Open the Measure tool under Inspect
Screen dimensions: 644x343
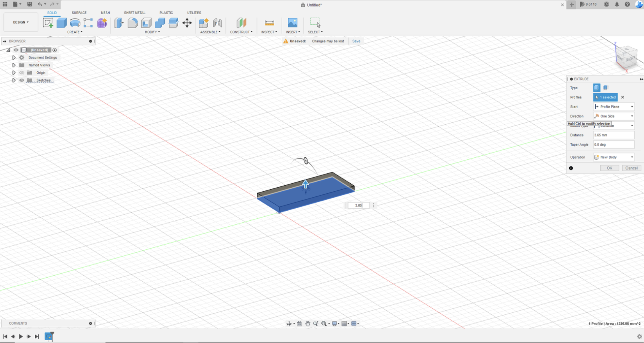tap(269, 23)
